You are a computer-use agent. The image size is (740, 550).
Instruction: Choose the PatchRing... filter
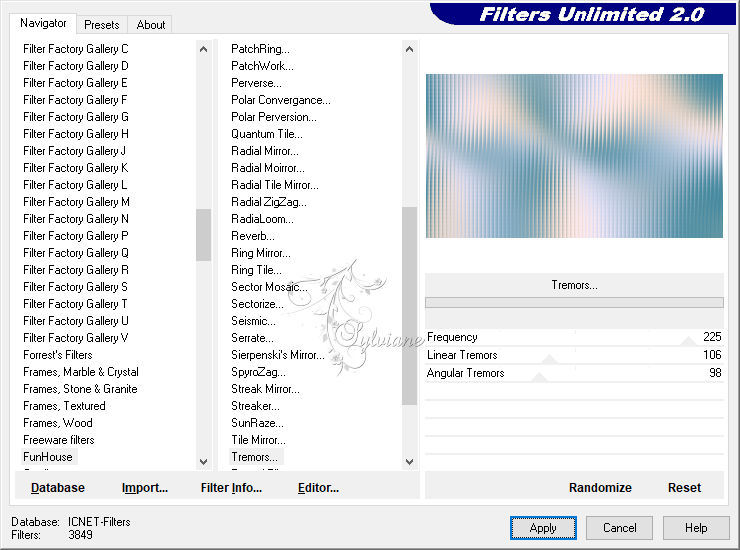[260, 49]
